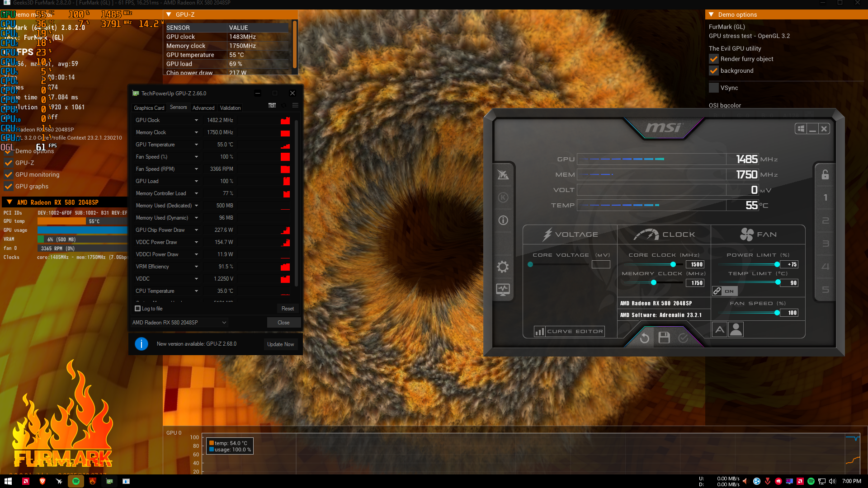868x488 pixels.
Task: Uncheck 'GPU monitoring' in FurMark left panel
Action: coord(9,175)
